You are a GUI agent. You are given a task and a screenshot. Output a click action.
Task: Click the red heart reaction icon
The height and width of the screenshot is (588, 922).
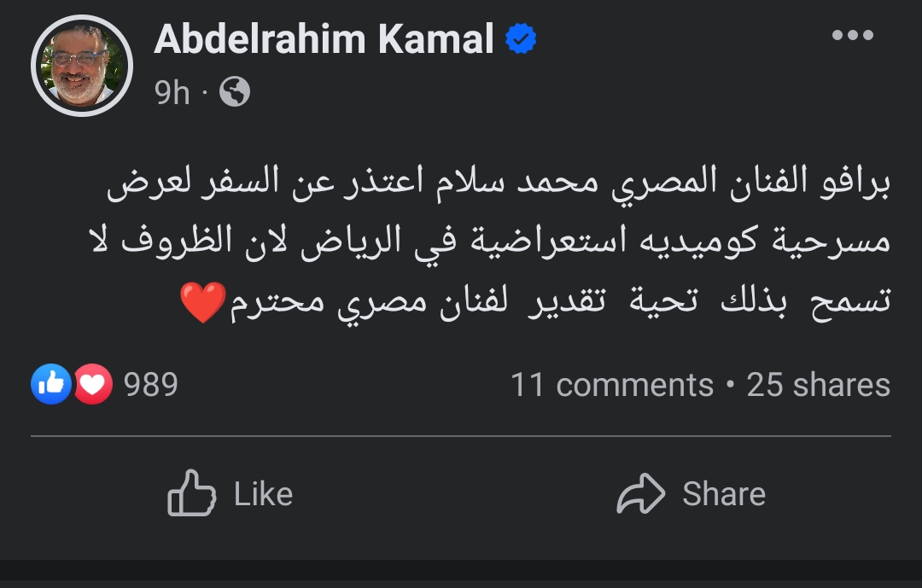pyautogui.click(x=92, y=385)
